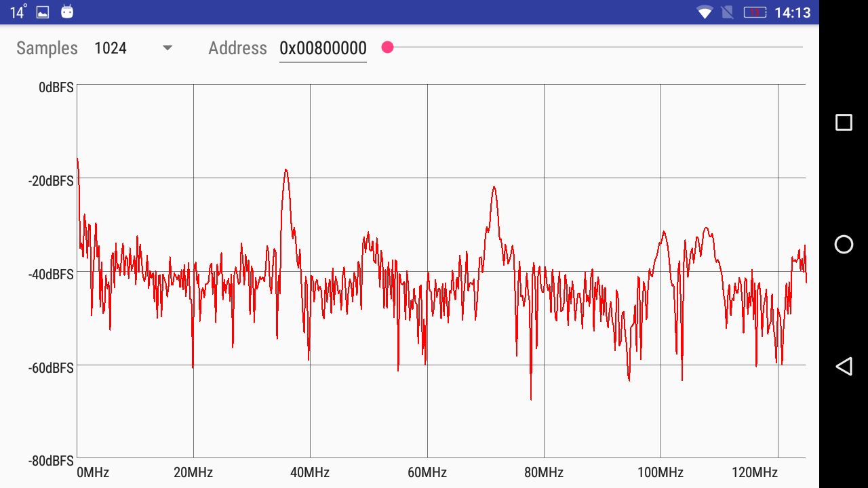
Task: Tap the 14:13 clock in status bar
Action: click(792, 12)
